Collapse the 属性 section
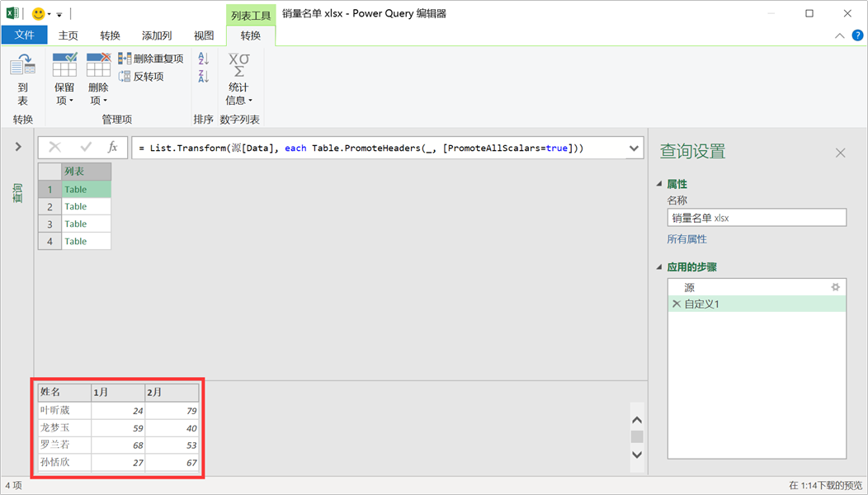The width and height of the screenshot is (868, 495). [x=659, y=184]
